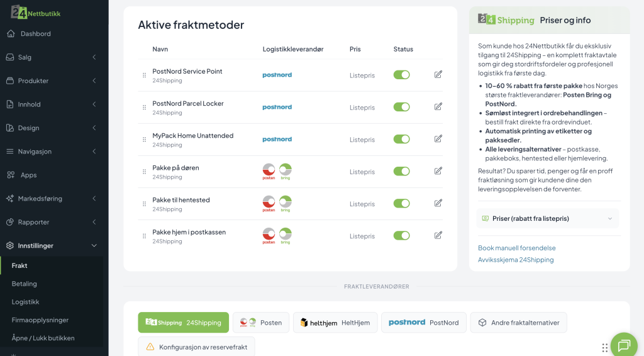Click the Salg inbox icon
The image size is (644, 356).
pos(10,57)
